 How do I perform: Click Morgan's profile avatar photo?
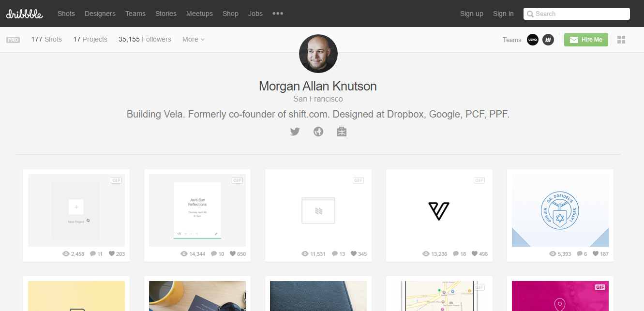click(318, 54)
